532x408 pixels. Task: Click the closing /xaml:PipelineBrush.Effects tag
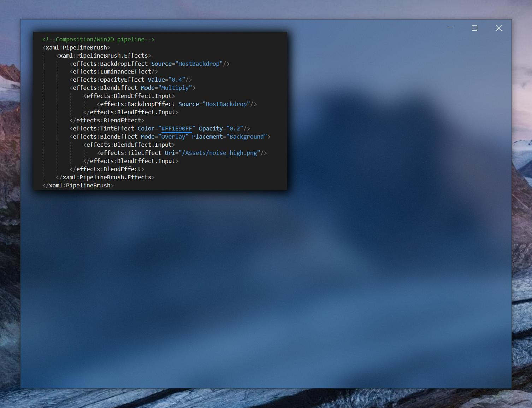105,177
